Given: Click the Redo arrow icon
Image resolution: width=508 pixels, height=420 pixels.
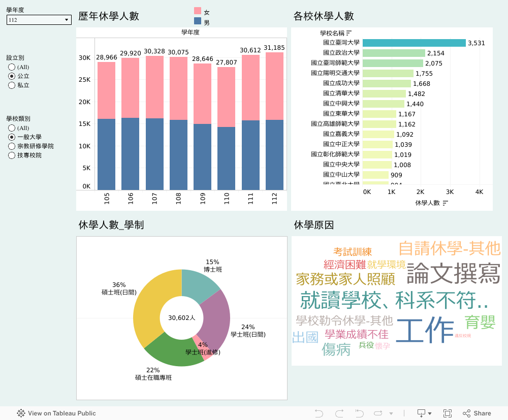Looking at the screenshot, I should (339, 413).
